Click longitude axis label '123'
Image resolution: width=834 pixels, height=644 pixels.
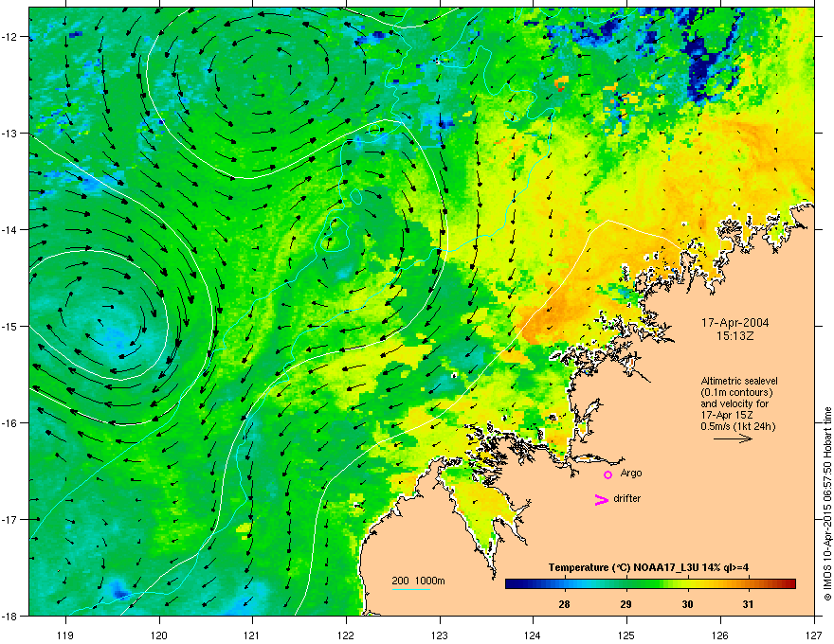440,635
